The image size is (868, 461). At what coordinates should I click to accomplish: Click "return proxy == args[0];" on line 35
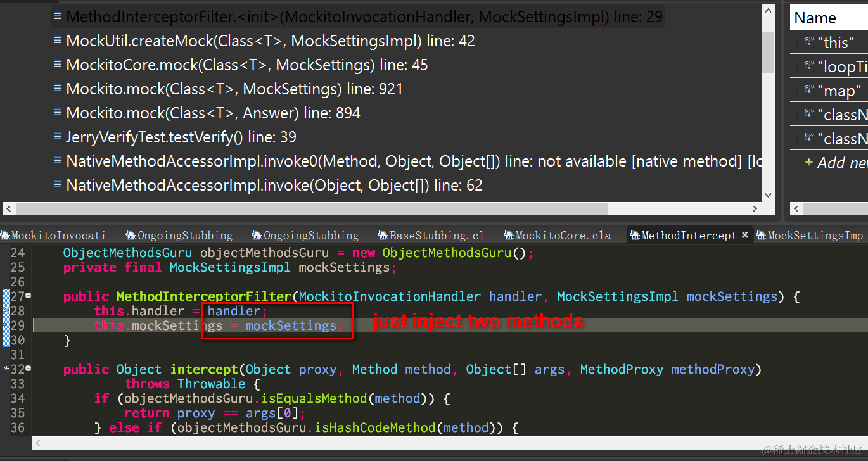click(x=214, y=413)
